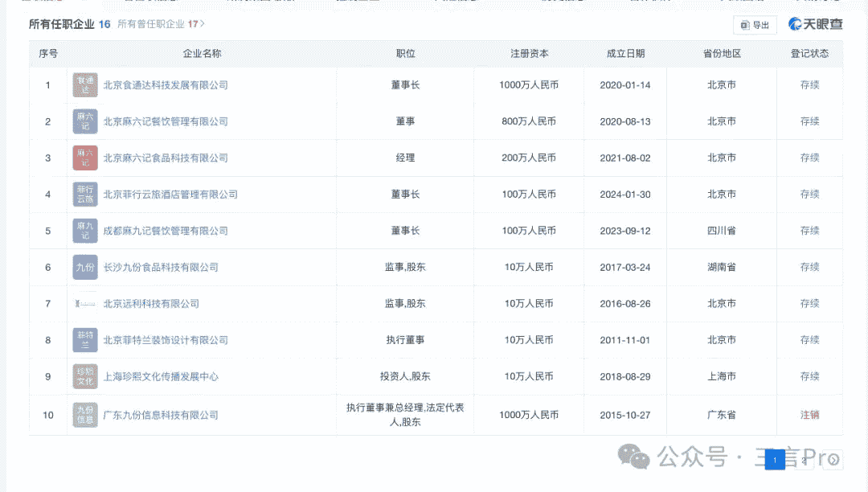Open 北京食通达科技发展有限公司 company link
The image size is (868, 492).
[166, 85]
